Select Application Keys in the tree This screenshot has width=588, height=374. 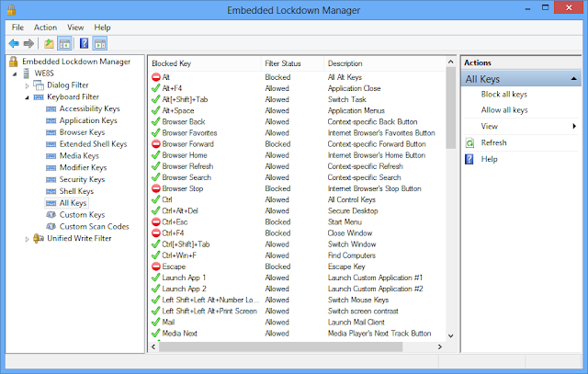pos(88,120)
